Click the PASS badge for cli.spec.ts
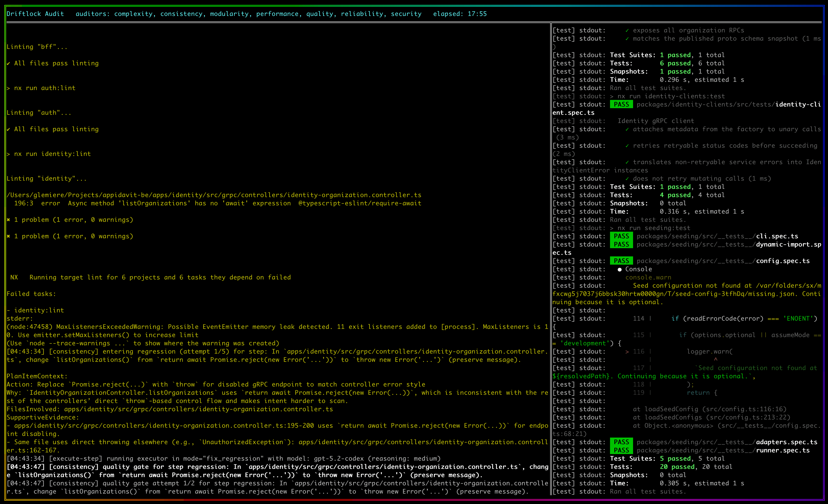Screen dimensions: 828x504 [621, 236]
